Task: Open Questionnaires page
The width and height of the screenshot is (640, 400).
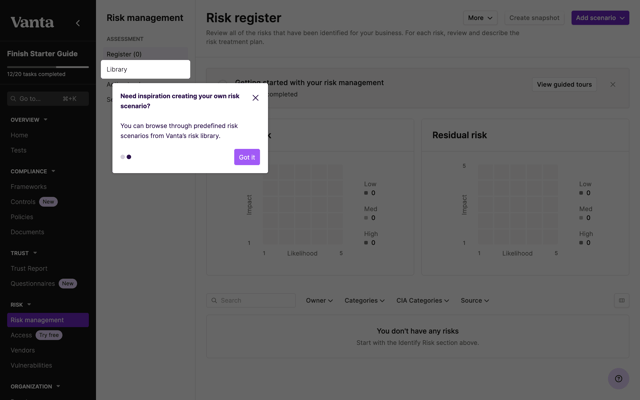Action: coord(33,284)
